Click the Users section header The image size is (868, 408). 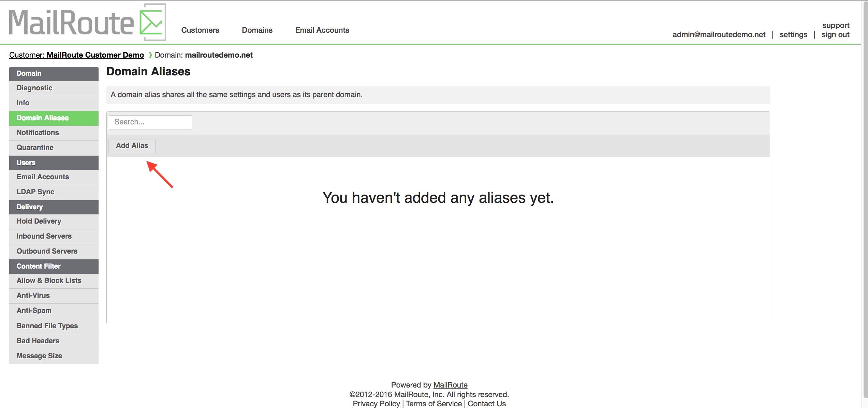[54, 163]
